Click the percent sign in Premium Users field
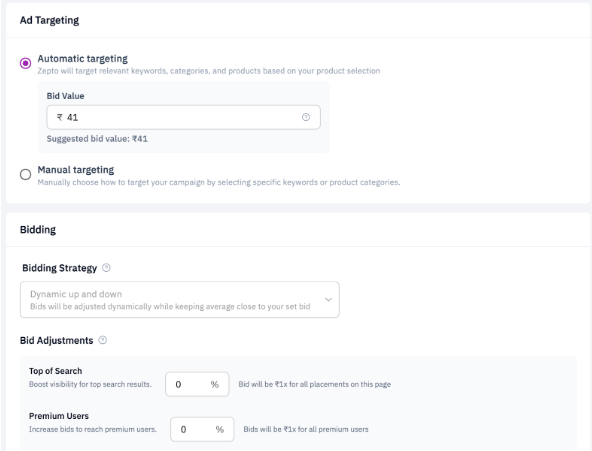 pyautogui.click(x=220, y=429)
